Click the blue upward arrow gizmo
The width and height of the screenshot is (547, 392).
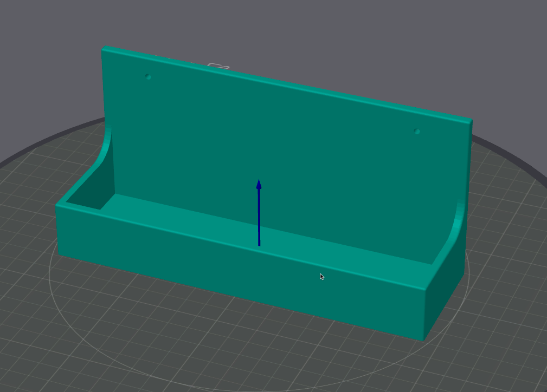259,213
